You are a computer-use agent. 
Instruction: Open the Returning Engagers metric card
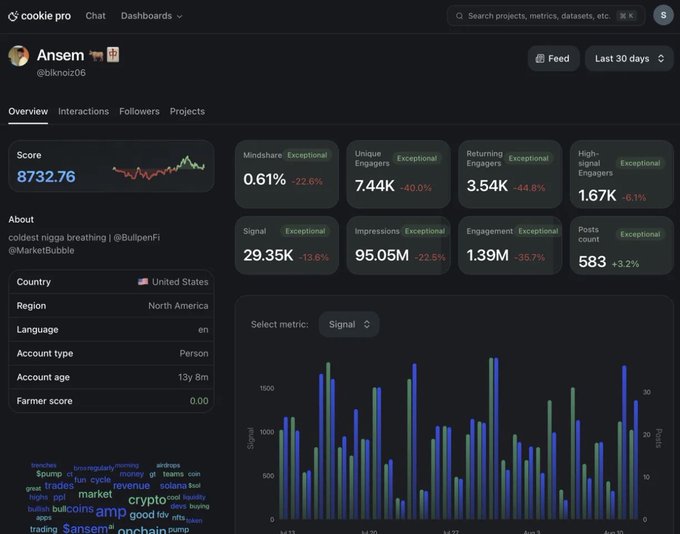(x=510, y=174)
